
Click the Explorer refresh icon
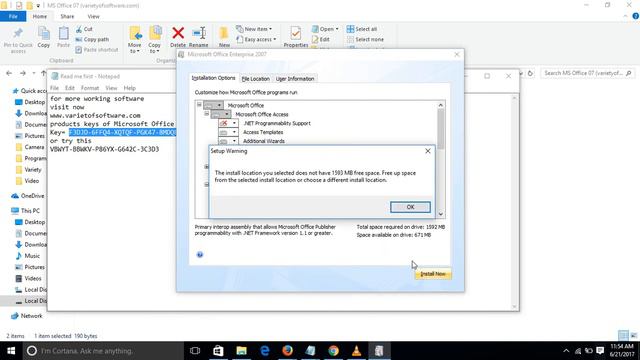pos(530,73)
